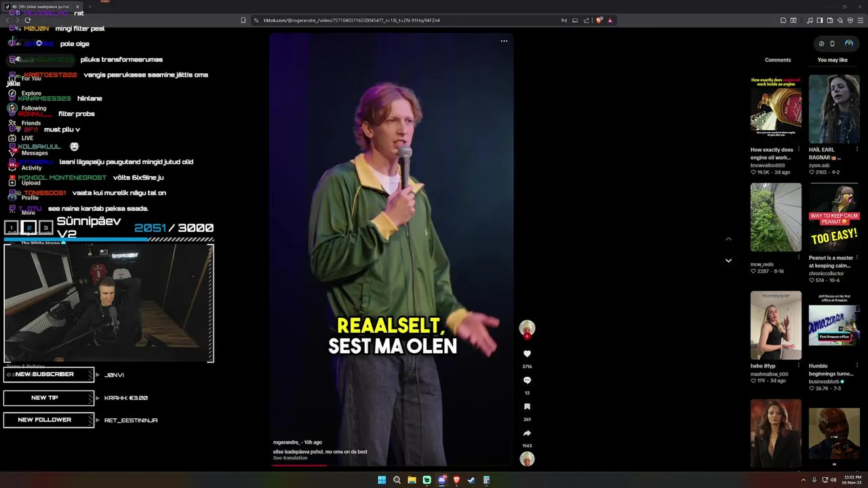Screen dimensions: 868x488
Task: Open the Amazon first office video thumbnail
Action: tap(834, 325)
